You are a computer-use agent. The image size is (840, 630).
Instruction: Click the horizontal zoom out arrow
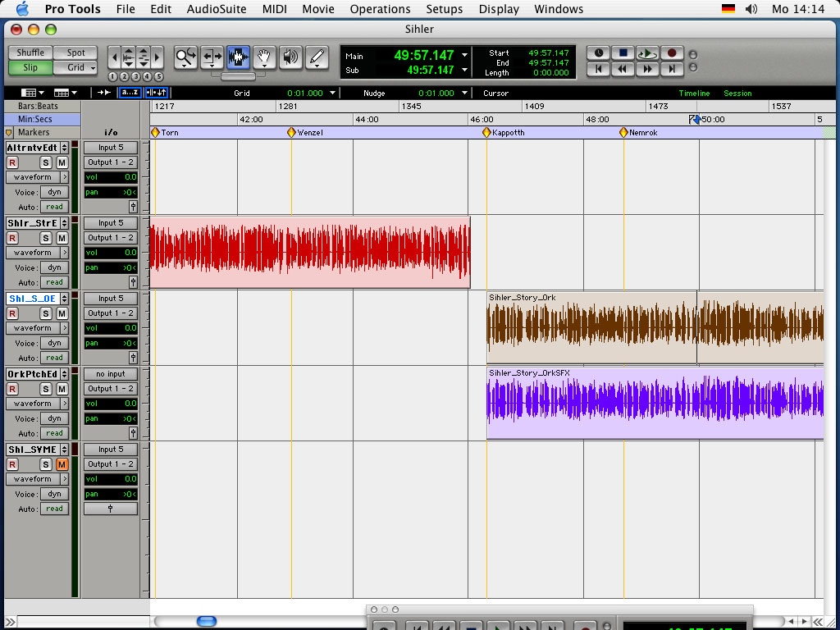click(x=113, y=57)
